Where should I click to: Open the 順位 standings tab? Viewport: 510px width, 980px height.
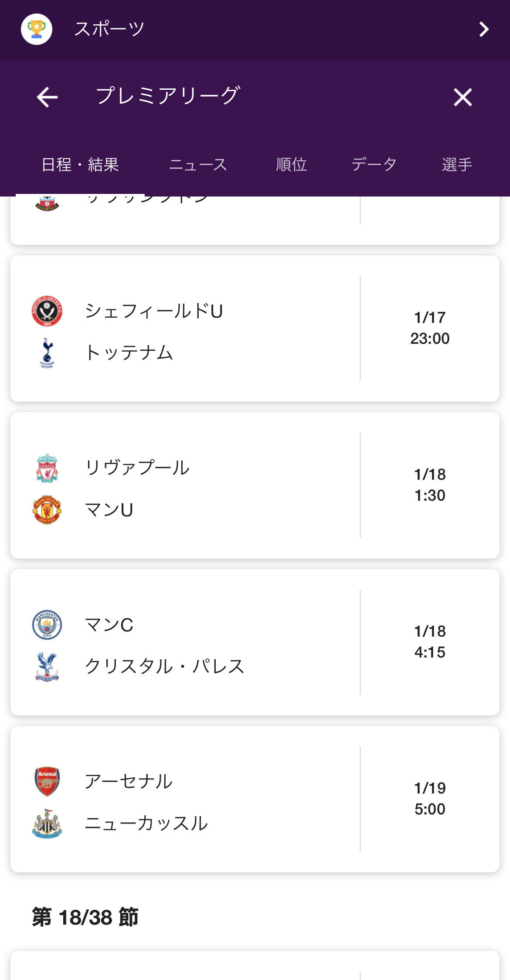pyautogui.click(x=292, y=165)
